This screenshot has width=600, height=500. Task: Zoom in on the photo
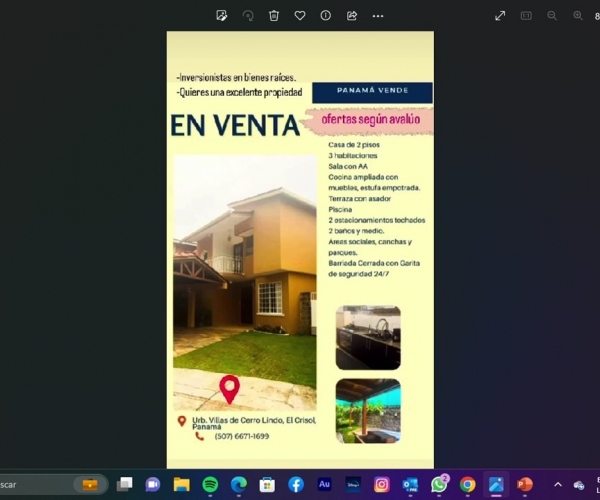[578, 16]
